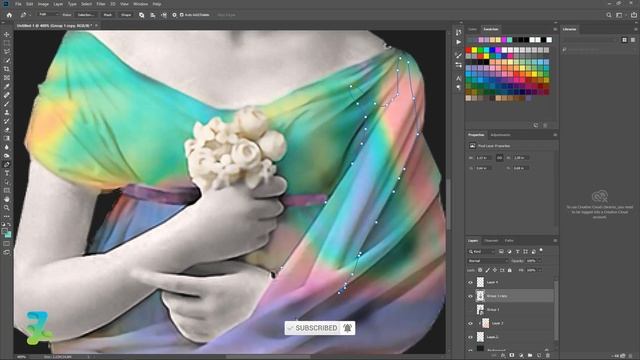640x360 pixels.
Task: Select the Path Selection tool
Action: pos(7,182)
